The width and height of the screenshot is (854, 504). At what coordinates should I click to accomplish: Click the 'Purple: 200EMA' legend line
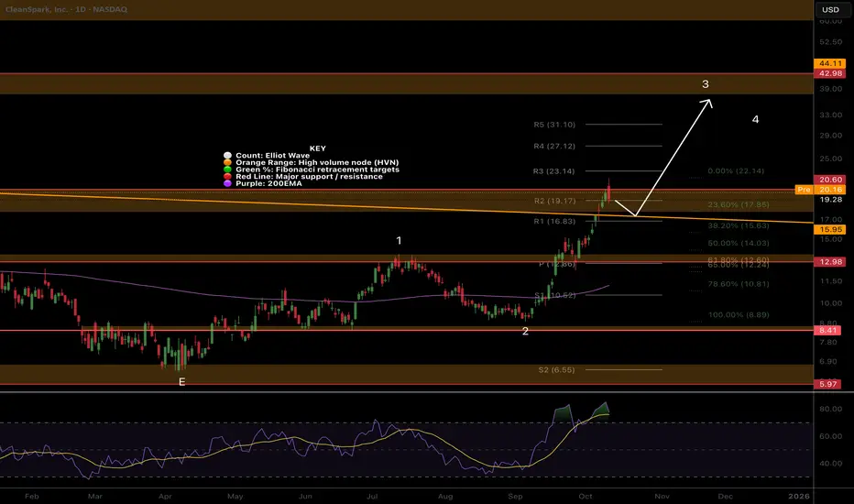[269, 183]
